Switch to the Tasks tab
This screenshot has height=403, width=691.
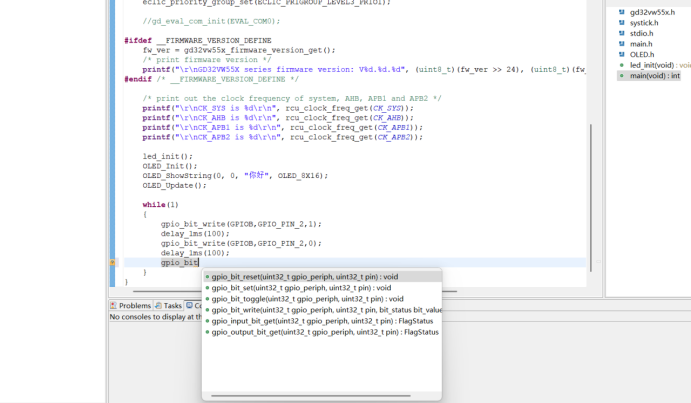168,306
